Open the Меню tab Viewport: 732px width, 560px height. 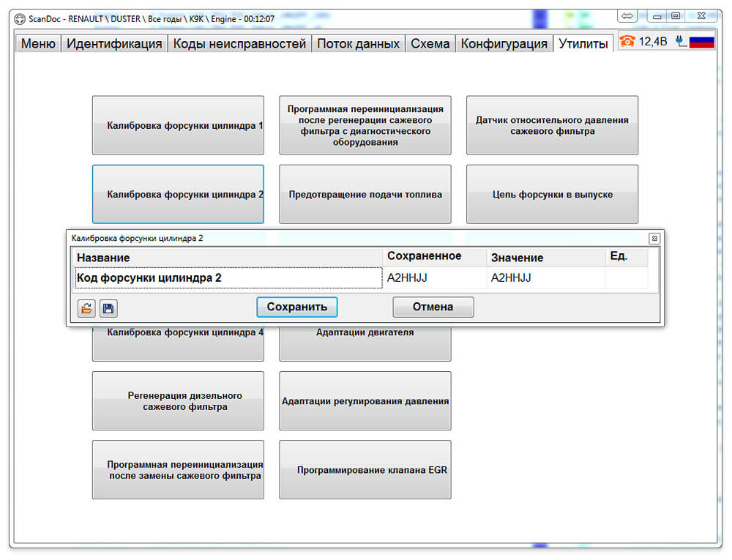[38, 44]
